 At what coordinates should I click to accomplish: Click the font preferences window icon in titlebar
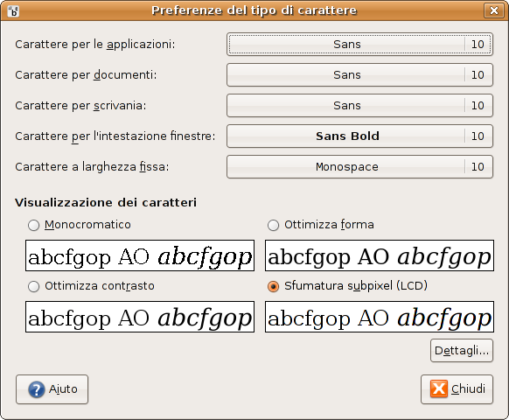13,11
